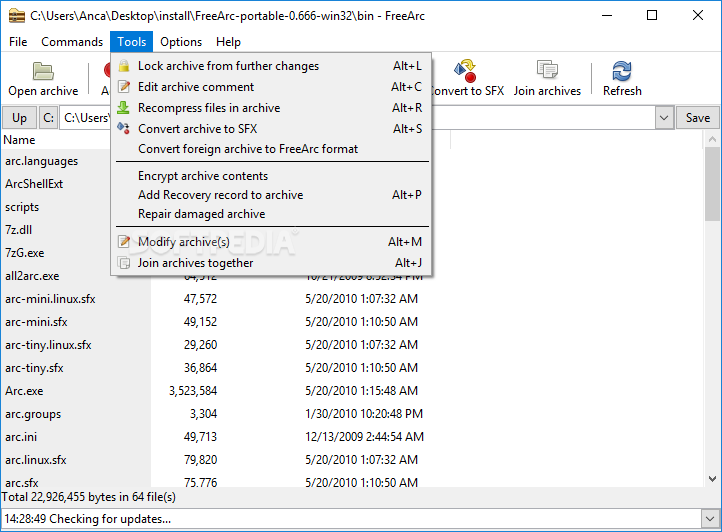The image size is (722, 532).
Task: Click the file list scroll up arrow
Action: tap(712, 139)
